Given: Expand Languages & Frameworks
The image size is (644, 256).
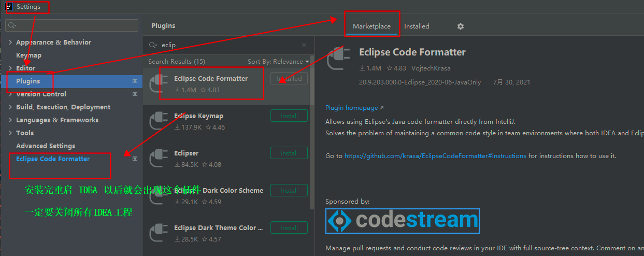Looking at the screenshot, I should [10, 120].
